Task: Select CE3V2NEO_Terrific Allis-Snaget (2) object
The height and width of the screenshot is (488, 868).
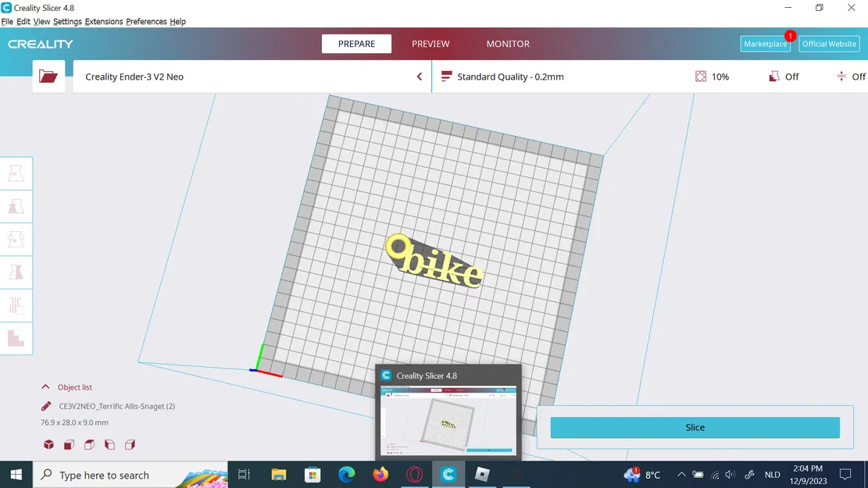Action: 117,406
